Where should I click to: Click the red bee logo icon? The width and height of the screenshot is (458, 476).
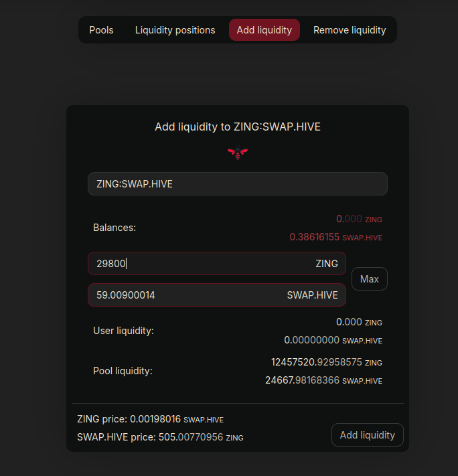pos(238,153)
